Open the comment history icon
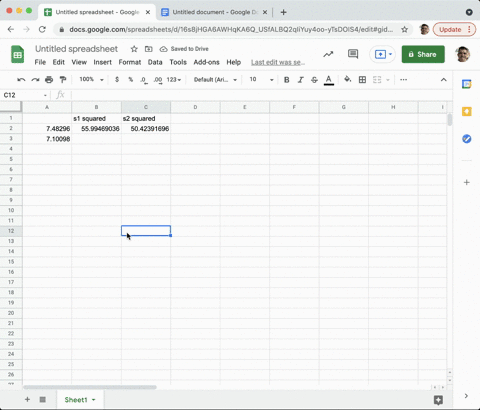Screen dimensions: 480x410 click(353, 54)
